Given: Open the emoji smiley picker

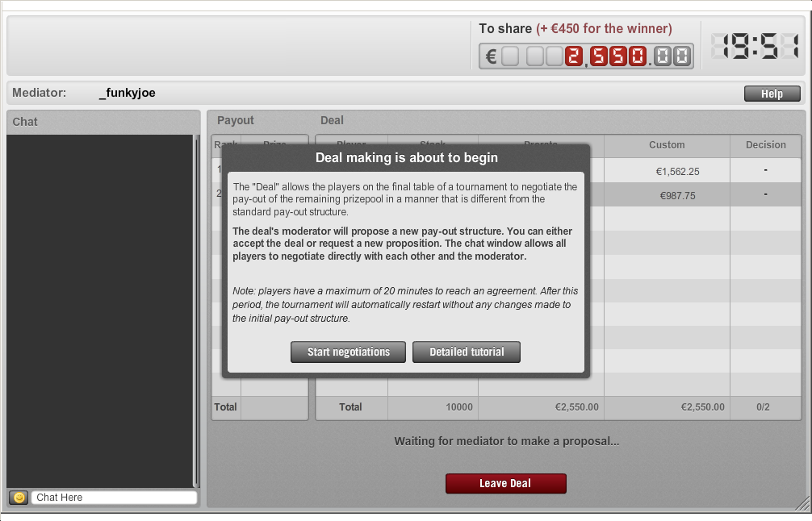Looking at the screenshot, I should click(x=19, y=497).
